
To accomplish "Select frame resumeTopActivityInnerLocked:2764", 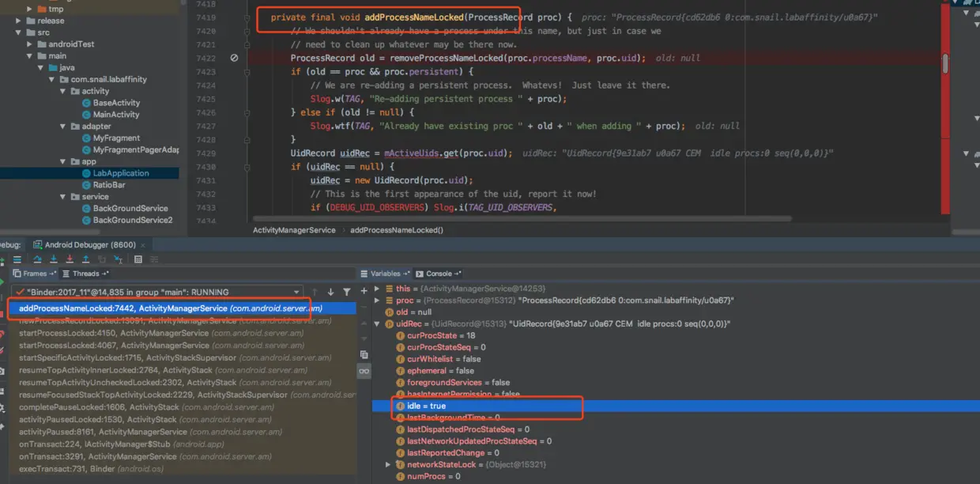I will point(182,370).
